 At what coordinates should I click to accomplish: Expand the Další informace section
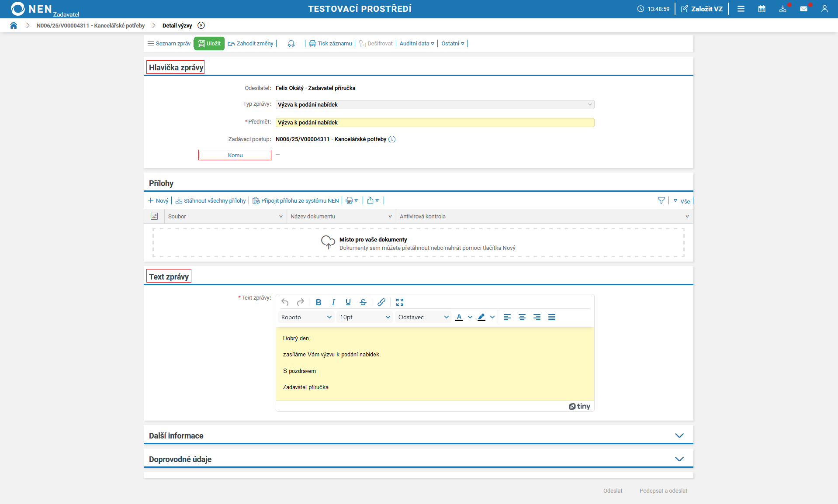pyautogui.click(x=679, y=436)
